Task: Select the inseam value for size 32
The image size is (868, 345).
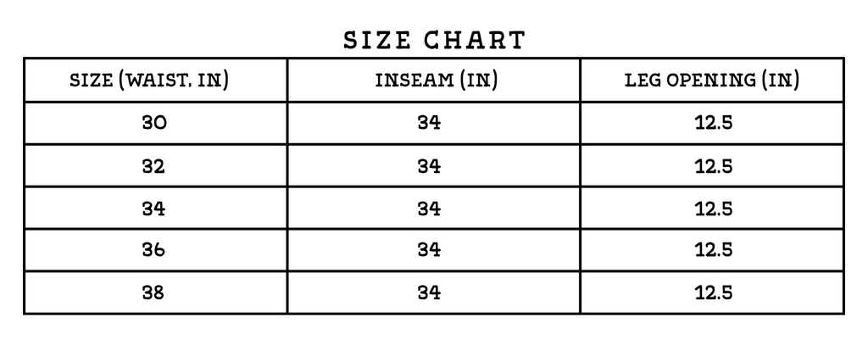Action: pos(430,166)
